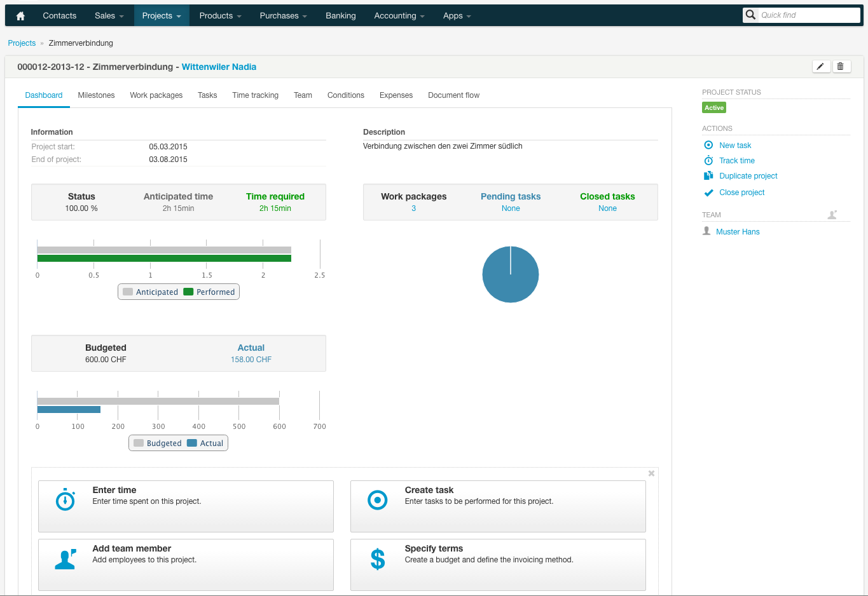Click the blue pie chart segment
The height and width of the screenshot is (596, 868).
click(x=511, y=274)
